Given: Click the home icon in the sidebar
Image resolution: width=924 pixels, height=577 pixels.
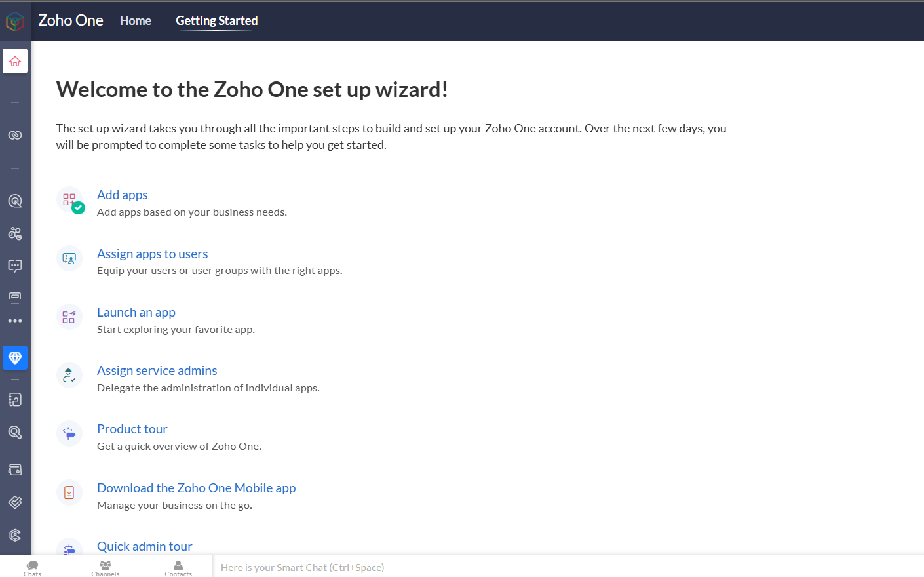Looking at the screenshot, I should pyautogui.click(x=15, y=61).
